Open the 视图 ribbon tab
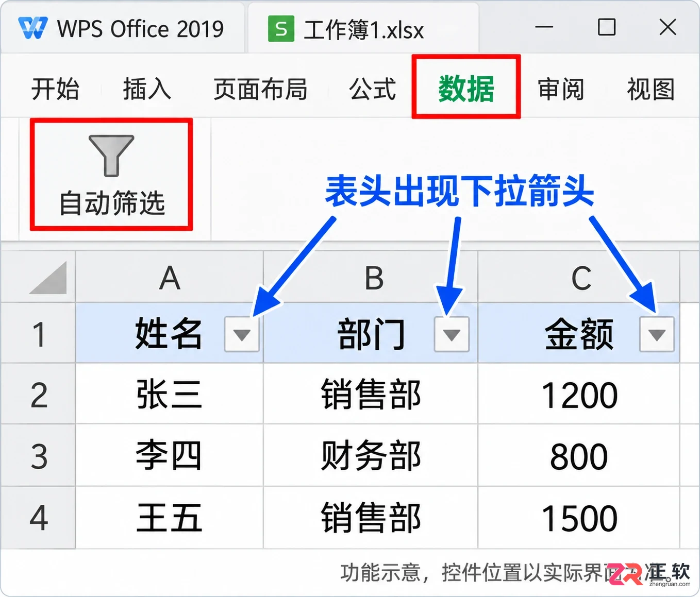The height and width of the screenshot is (597, 700). (x=651, y=89)
